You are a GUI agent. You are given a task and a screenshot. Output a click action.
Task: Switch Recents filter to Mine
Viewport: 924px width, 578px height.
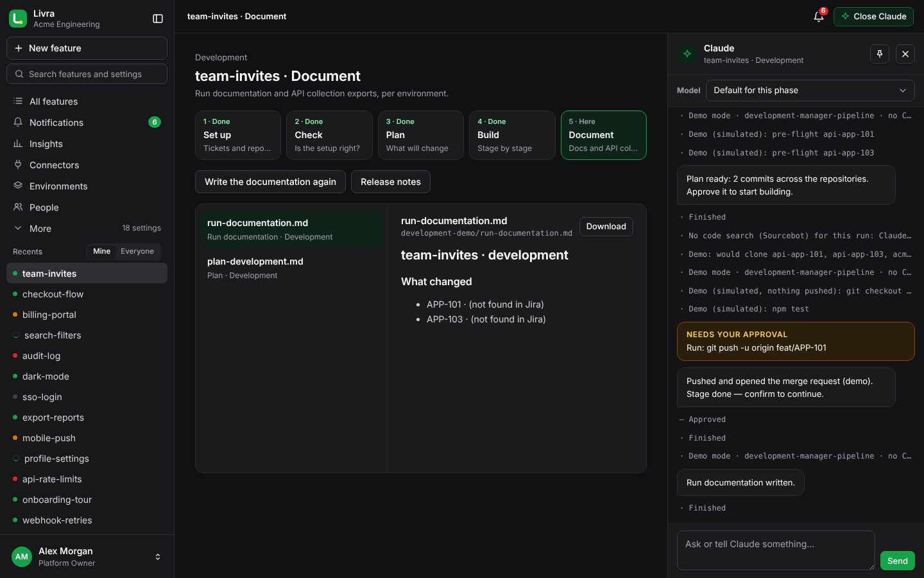tap(101, 251)
